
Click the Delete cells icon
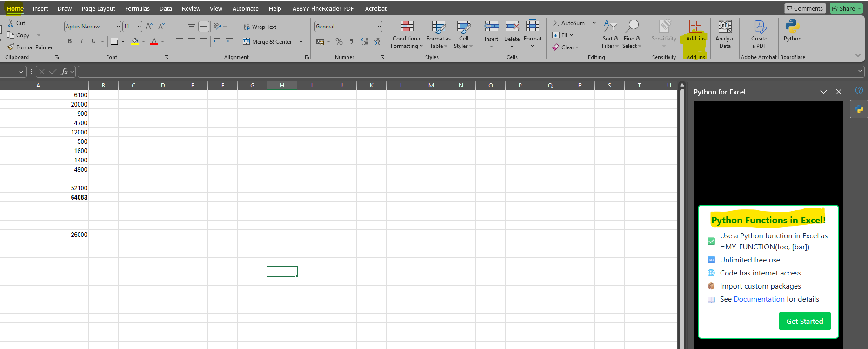coord(512,26)
